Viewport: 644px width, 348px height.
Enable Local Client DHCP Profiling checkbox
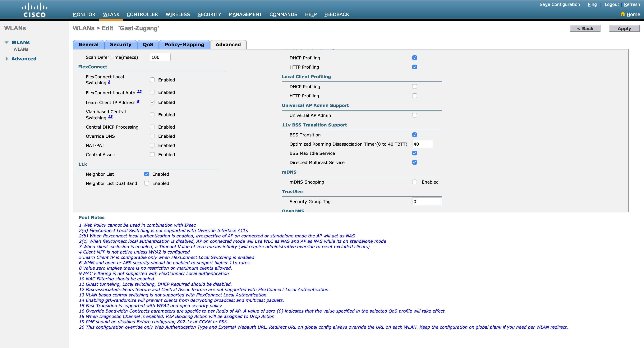pos(415,86)
